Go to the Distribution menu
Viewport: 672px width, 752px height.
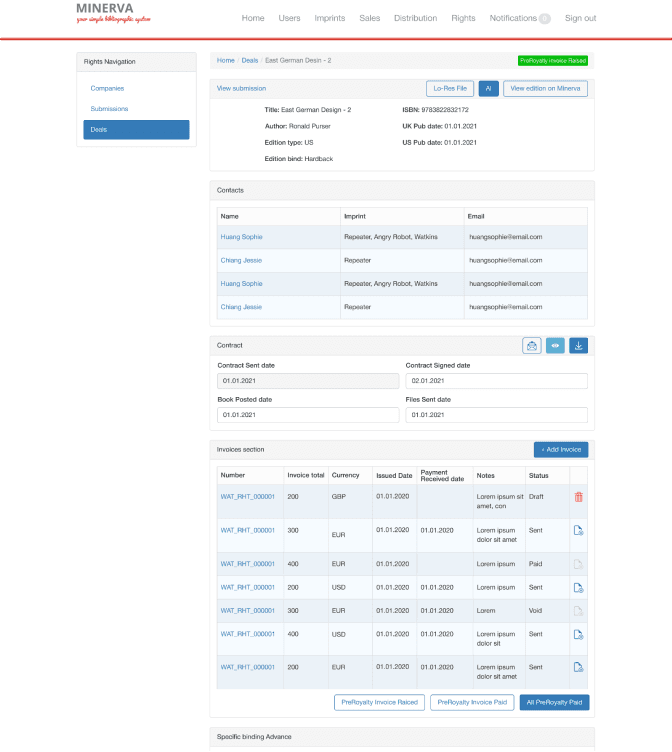pos(415,18)
